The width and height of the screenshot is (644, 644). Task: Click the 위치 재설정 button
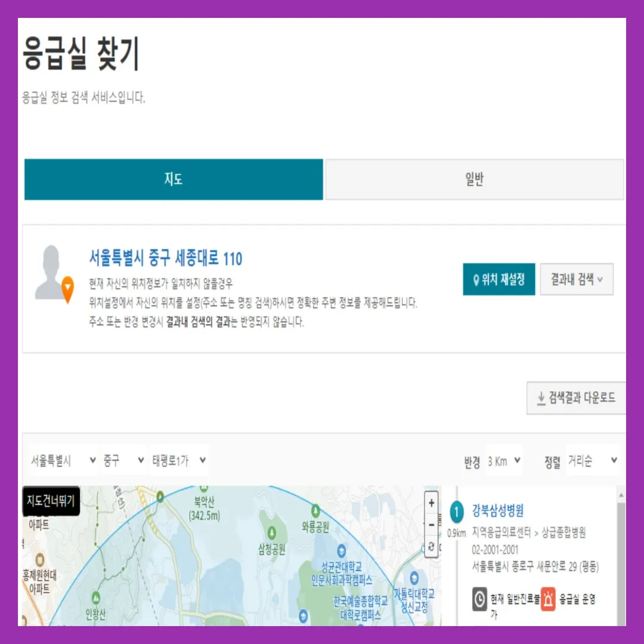(x=499, y=279)
